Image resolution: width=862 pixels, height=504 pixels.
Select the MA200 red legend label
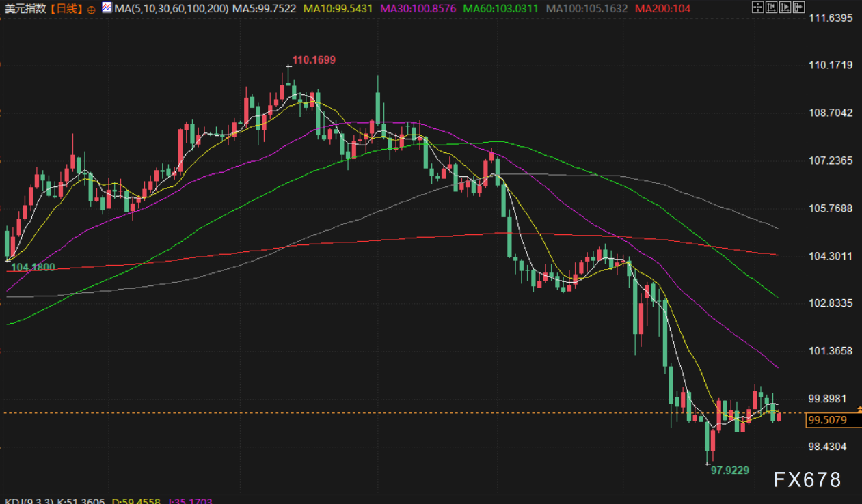662,9
